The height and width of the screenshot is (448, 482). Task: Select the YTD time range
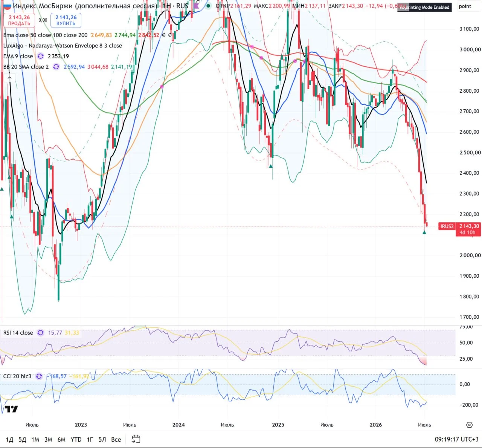[x=76, y=439]
